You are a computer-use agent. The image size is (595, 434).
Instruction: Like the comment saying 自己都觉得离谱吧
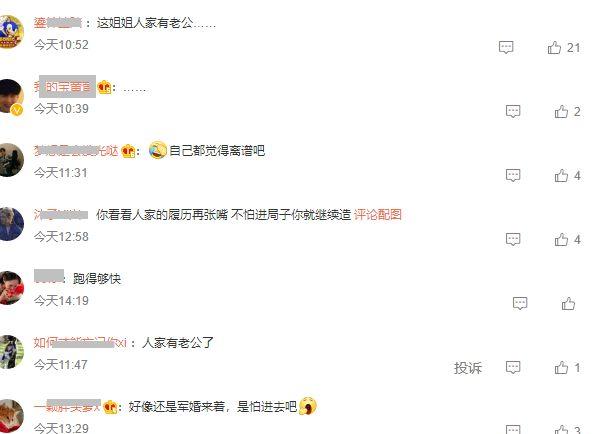point(561,176)
